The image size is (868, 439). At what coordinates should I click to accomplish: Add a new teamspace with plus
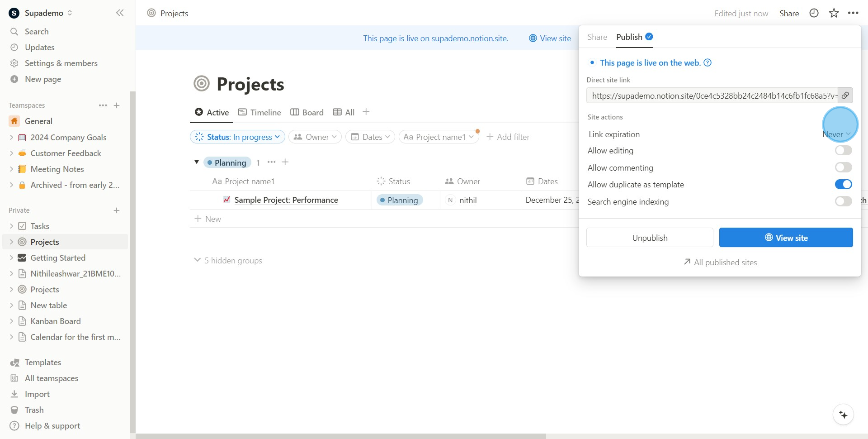(117, 105)
